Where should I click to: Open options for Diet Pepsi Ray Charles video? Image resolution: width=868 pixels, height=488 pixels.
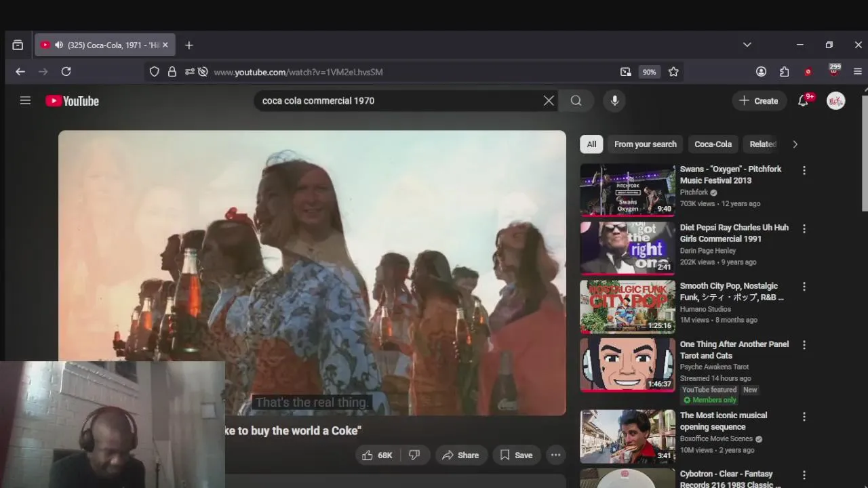tap(804, 229)
